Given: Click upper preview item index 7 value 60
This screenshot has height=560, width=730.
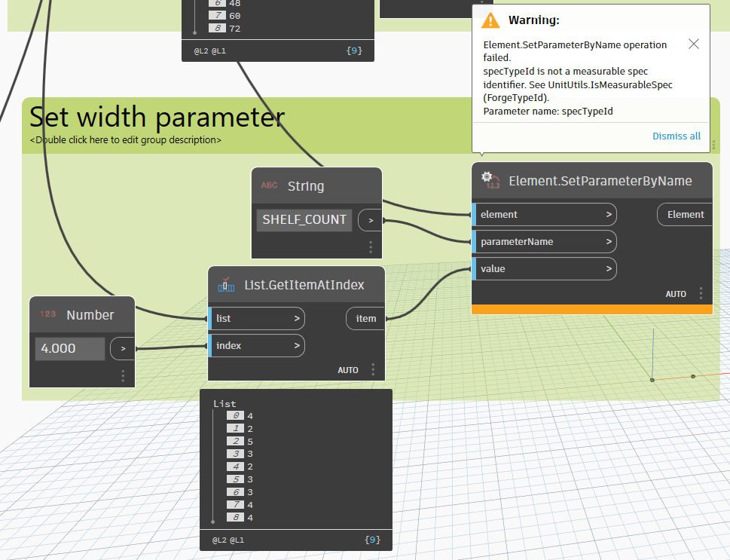Looking at the screenshot, I should point(224,15).
